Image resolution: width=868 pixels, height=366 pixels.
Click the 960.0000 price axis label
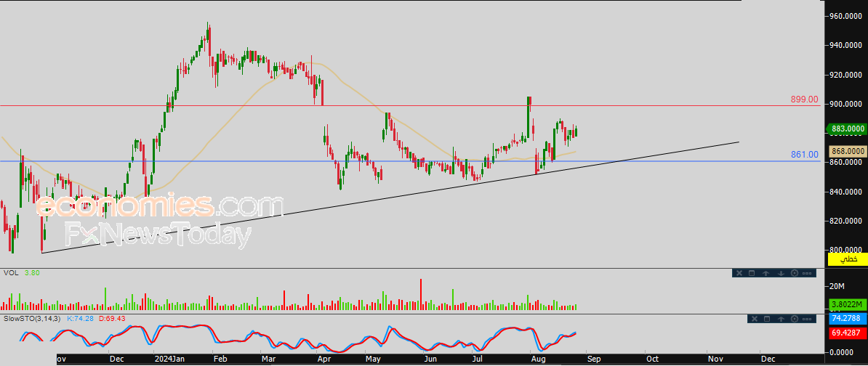(x=848, y=17)
